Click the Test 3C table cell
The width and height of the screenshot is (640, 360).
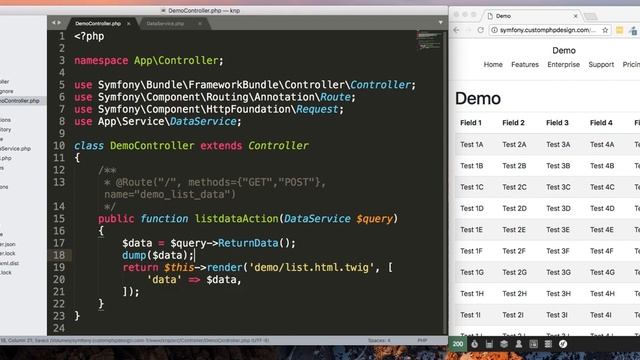coord(558,187)
